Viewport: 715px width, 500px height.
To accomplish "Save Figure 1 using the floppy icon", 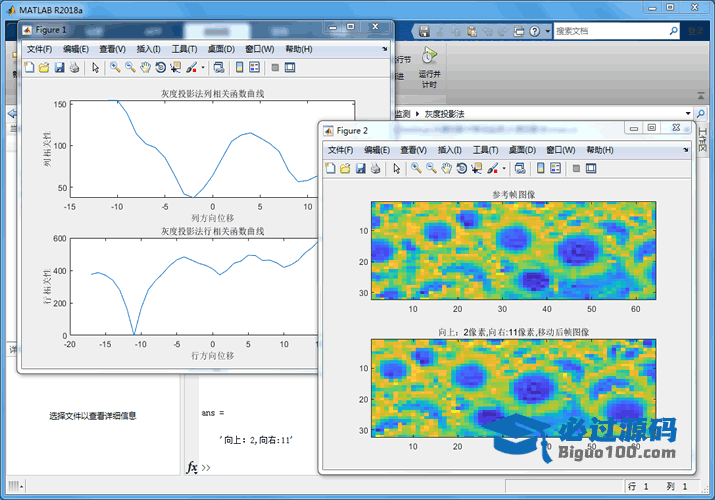I will [x=59, y=68].
